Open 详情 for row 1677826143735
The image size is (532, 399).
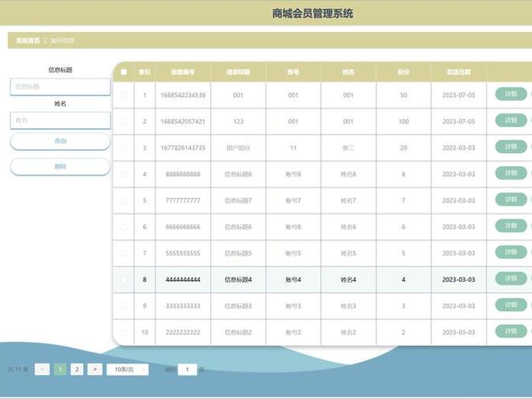(511, 146)
